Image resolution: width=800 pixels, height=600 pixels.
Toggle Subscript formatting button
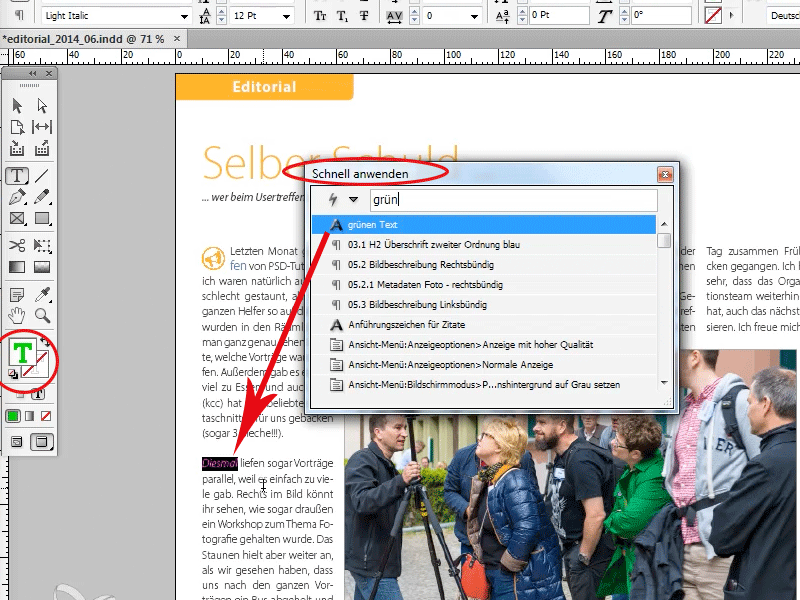click(342, 16)
